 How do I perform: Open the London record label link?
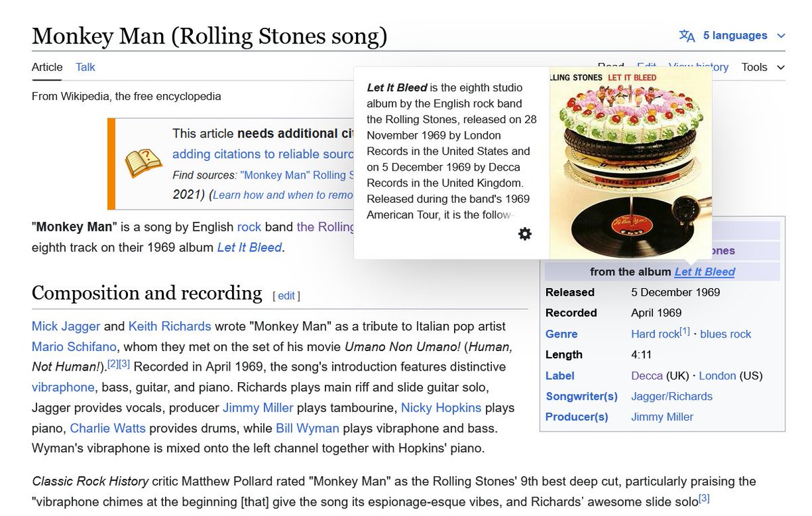717,376
